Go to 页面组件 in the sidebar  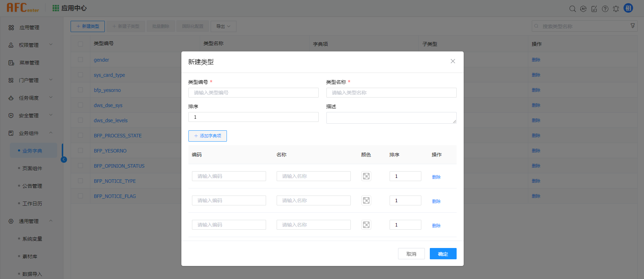tap(32, 168)
